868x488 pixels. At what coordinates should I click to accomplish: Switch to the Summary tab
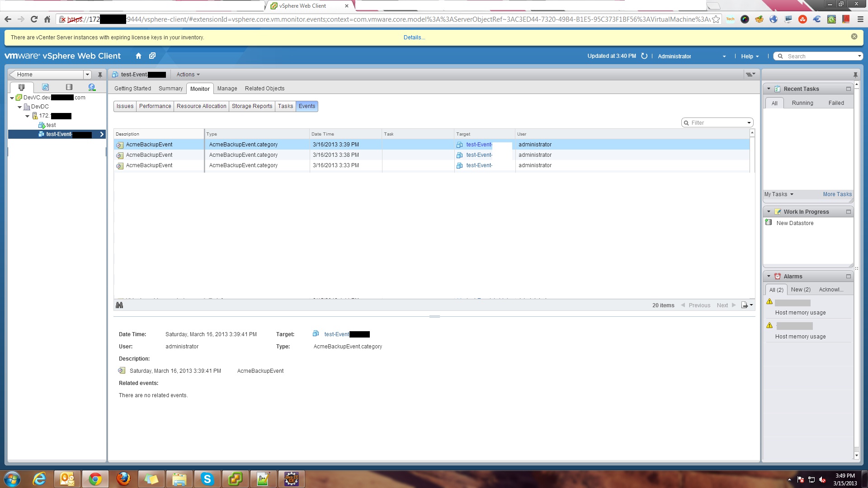point(170,88)
